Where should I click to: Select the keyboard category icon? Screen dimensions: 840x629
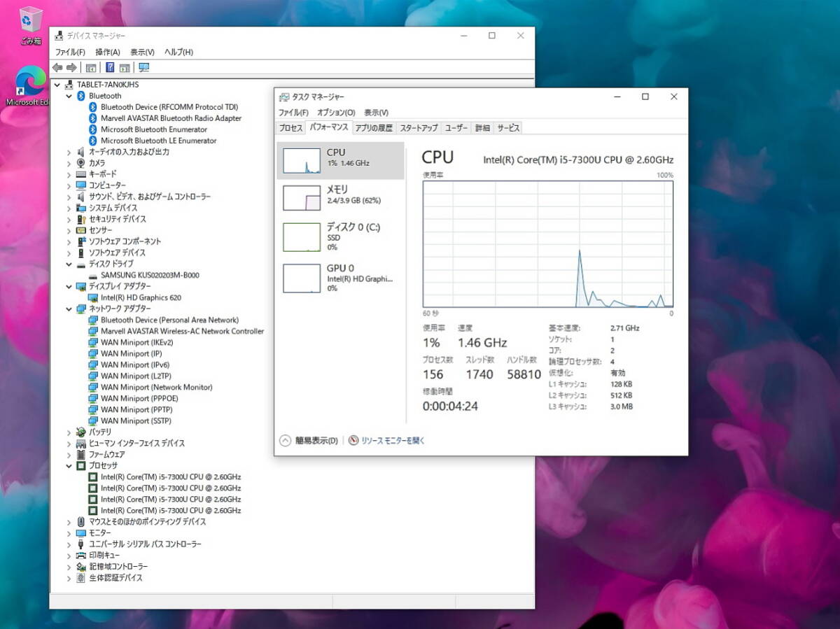(x=80, y=174)
